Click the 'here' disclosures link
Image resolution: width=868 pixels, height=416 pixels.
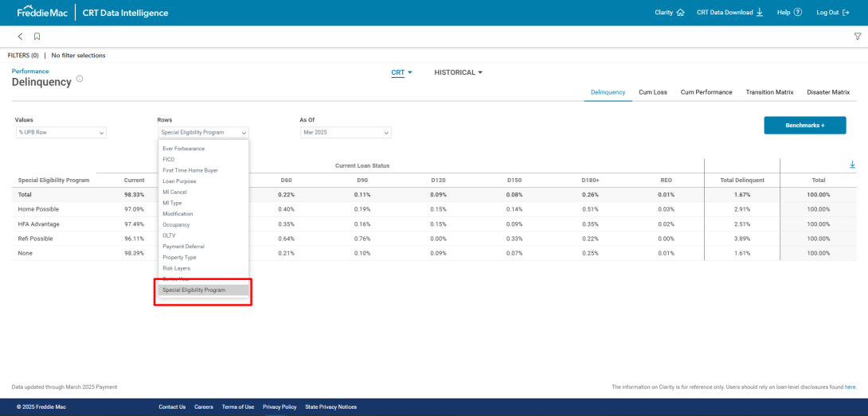[x=850, y=387]
